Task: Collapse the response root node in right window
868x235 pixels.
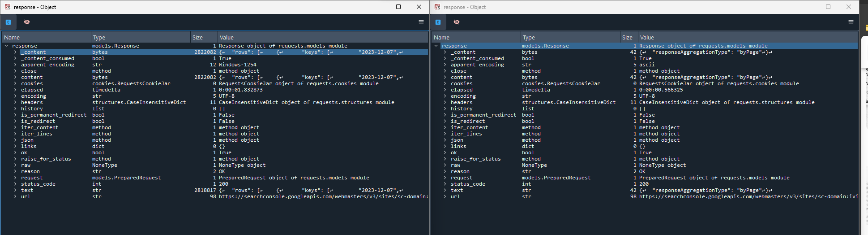Action: (436, 46)
